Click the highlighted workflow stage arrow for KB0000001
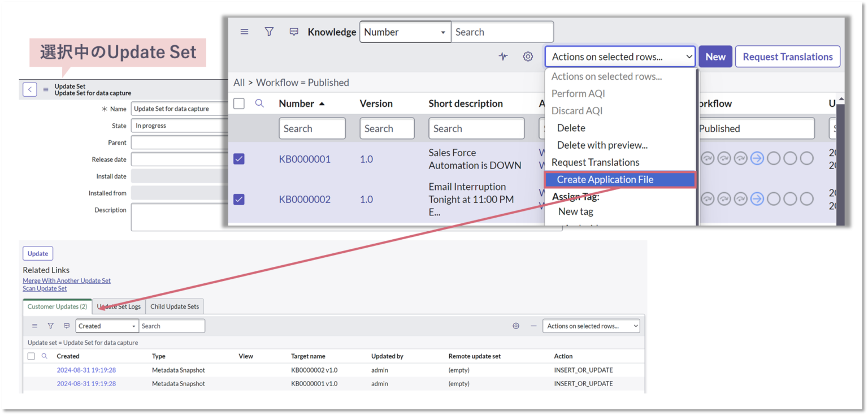 tap(756, 159)
